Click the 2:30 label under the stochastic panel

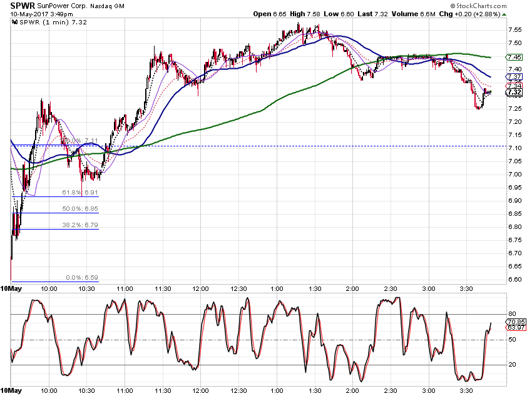coord(391,391)
